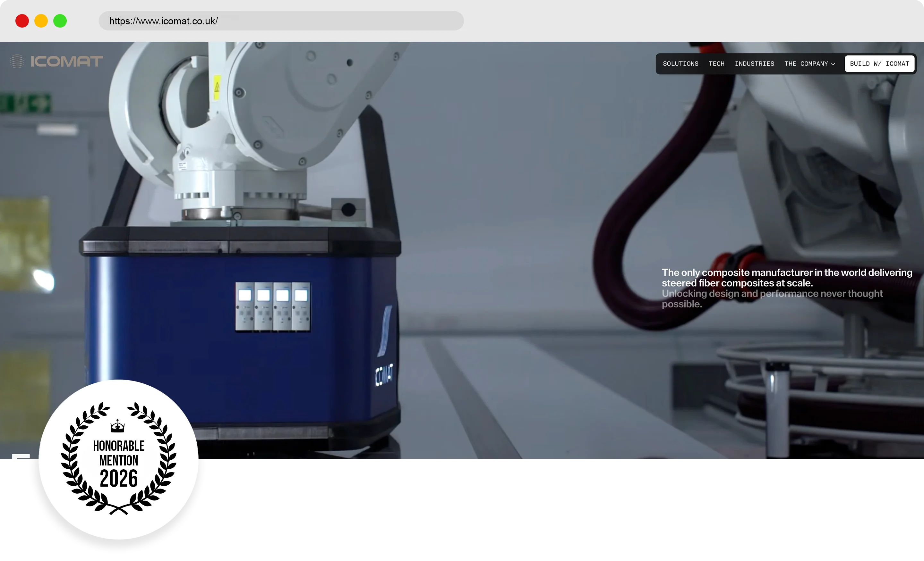Open the INDUSTRIES page
The image size is (924, 561).
pos(754,64)
